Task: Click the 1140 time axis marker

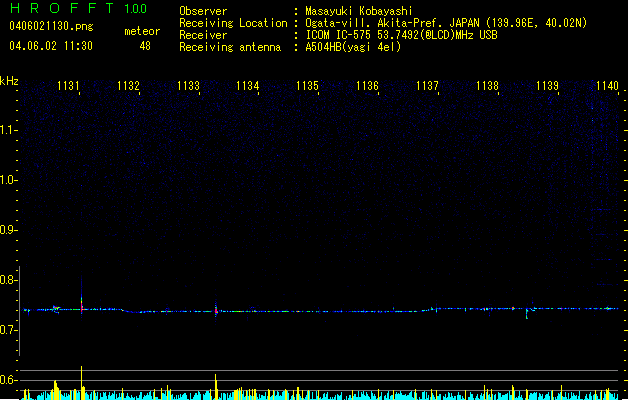Action: coord(607,86)
